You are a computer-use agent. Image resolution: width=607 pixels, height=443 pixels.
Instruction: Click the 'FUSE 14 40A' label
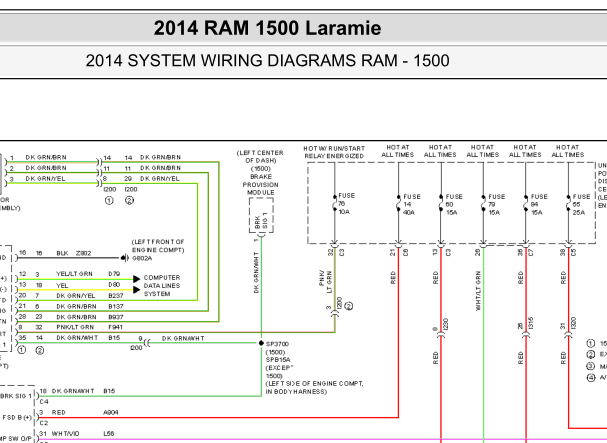pos(412,204)
